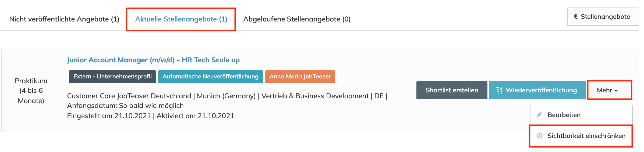Open the Junior Account Manager job link
This screenshot has width=644, height=152.
tap(153, 60)
